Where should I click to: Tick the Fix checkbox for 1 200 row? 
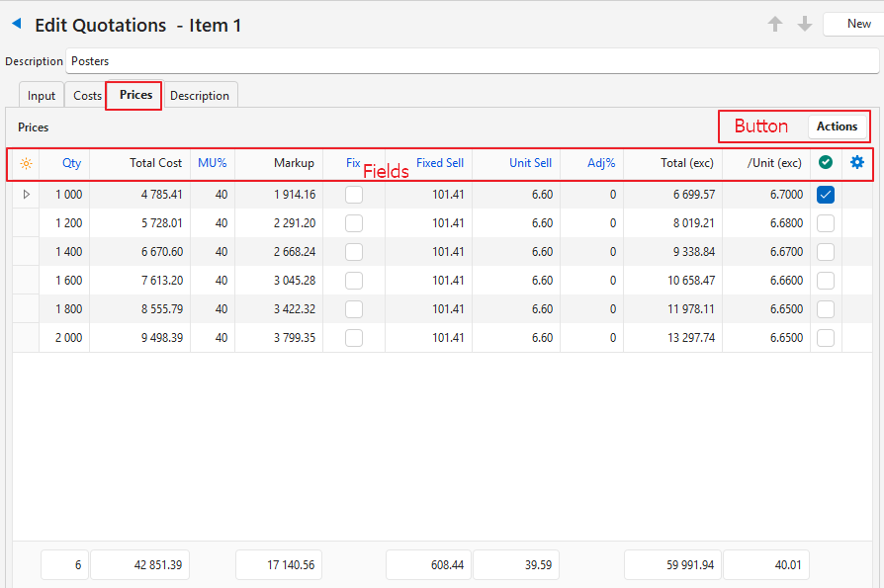pos(354,223)
